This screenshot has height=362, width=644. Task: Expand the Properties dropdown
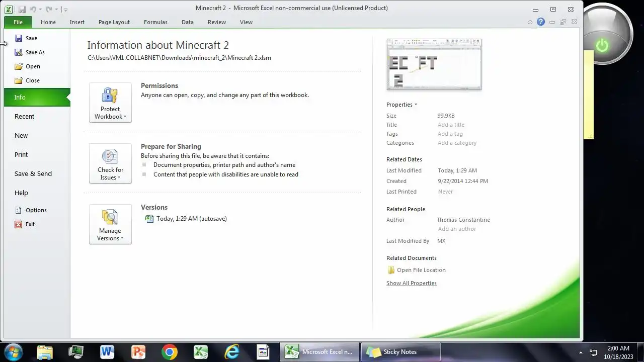point(401,105)
